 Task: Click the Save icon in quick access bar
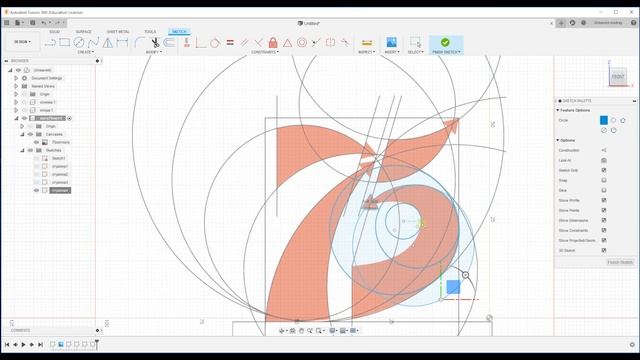33,23
